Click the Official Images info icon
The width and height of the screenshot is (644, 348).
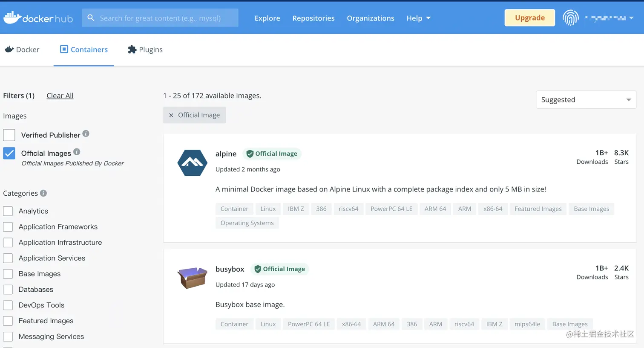pos(77,152)
